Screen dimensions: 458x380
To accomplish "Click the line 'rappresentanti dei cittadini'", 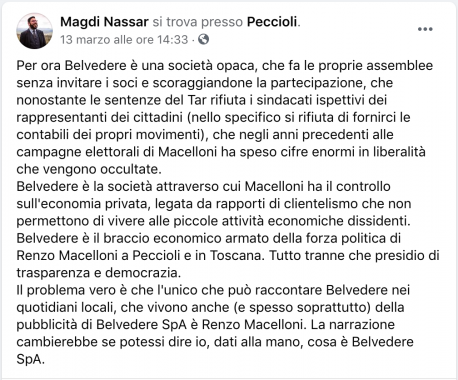I will [x=213, y=118].
